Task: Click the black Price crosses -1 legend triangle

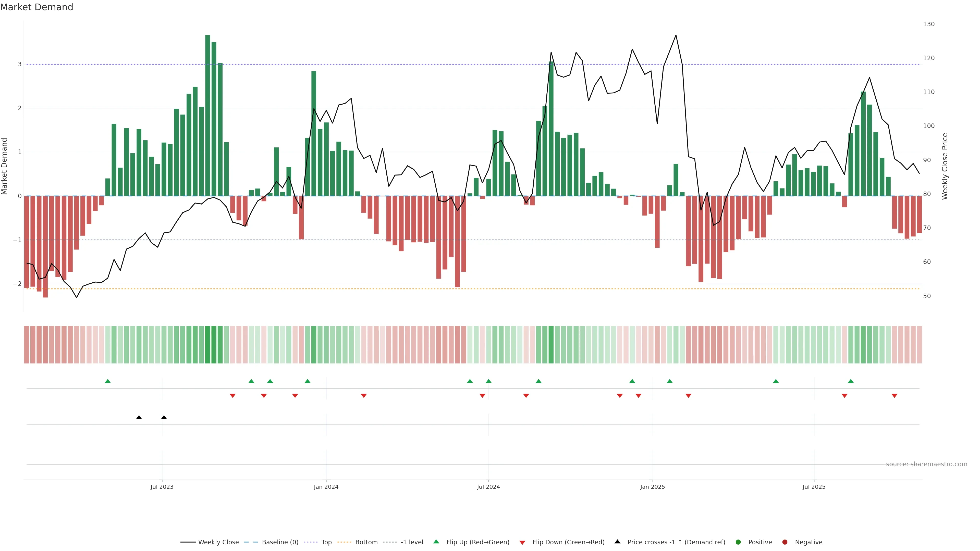Action: (617, 542)
